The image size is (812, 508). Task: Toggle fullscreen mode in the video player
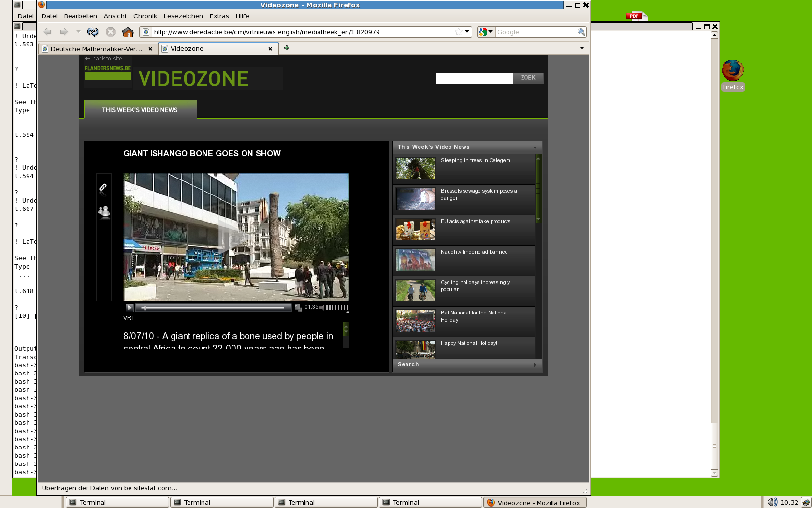298,308
